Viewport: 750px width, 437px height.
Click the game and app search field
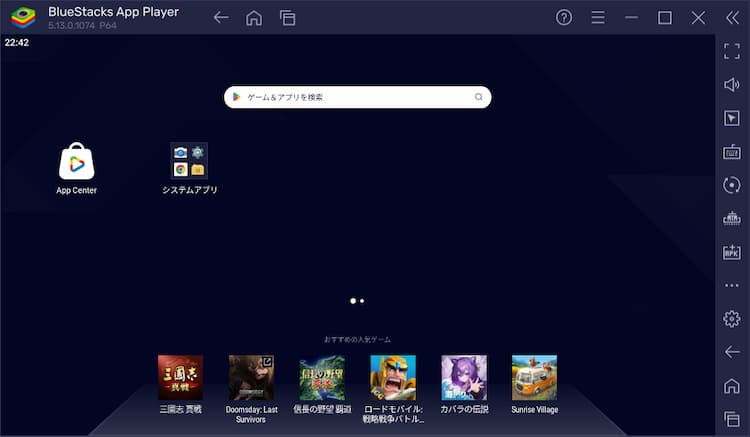click(x=357, y=97)
